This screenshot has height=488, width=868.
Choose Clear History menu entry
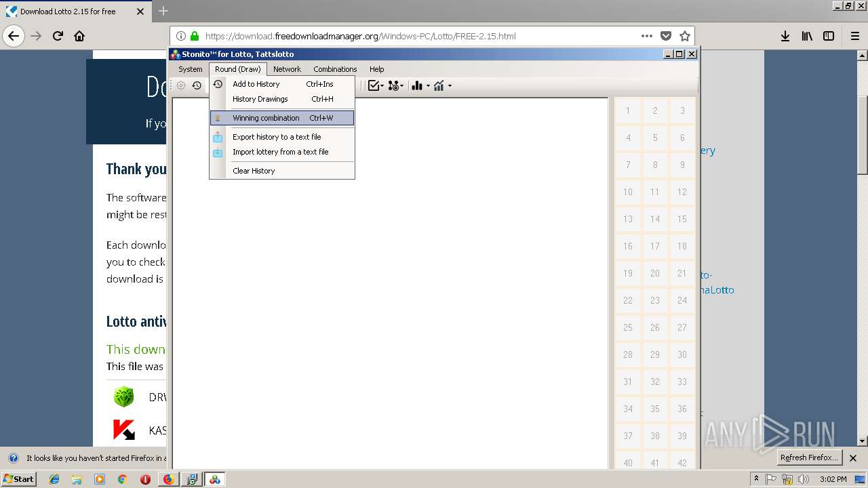coord(282,171)
